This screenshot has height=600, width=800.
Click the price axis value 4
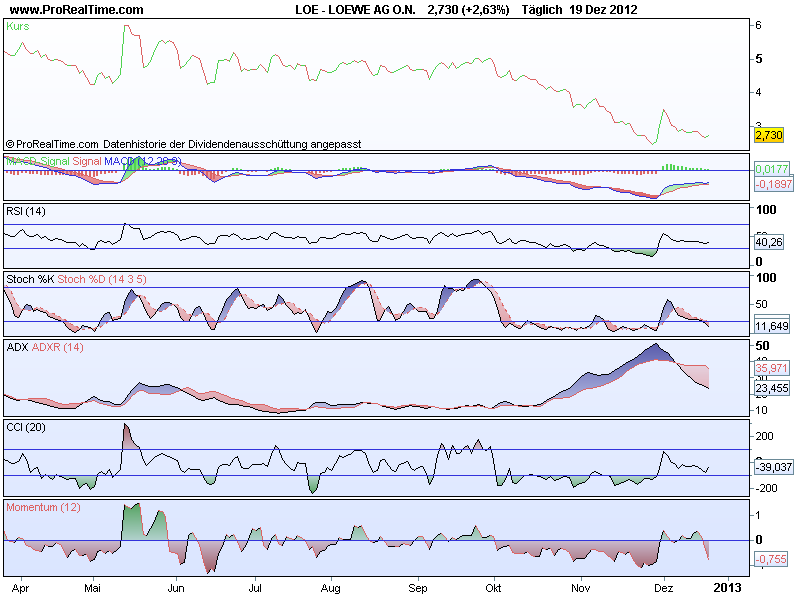coord(759,92)
